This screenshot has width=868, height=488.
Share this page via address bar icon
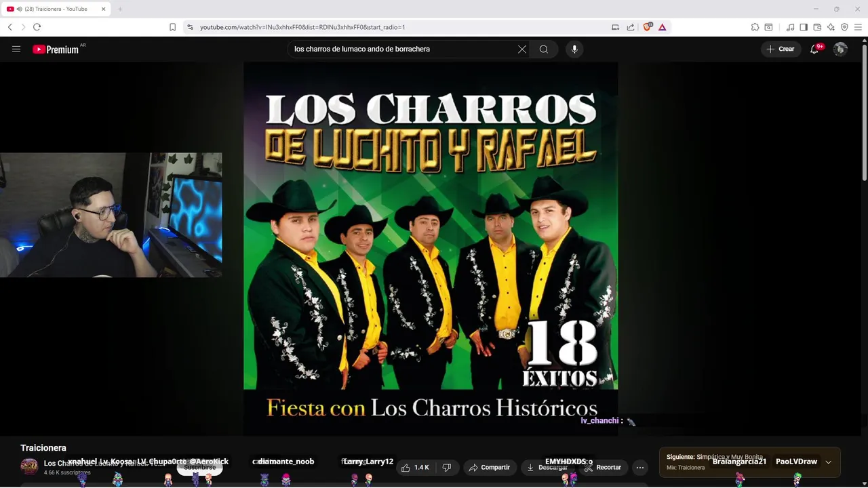coord(631,27)
